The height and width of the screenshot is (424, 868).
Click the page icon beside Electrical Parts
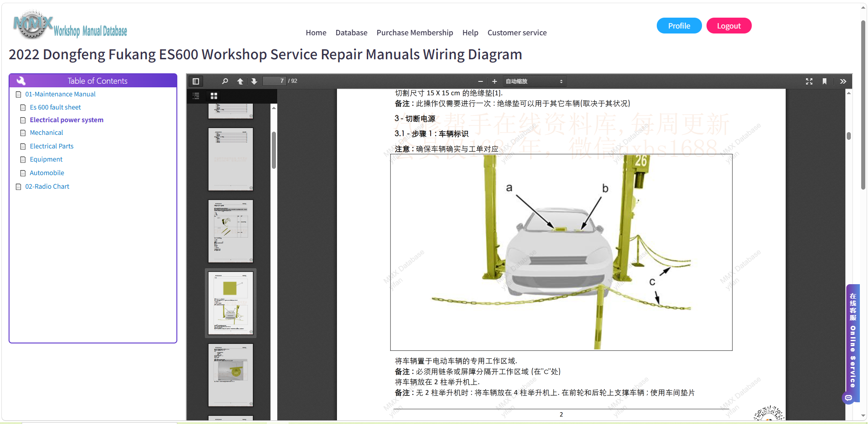[x=23, y=147]
